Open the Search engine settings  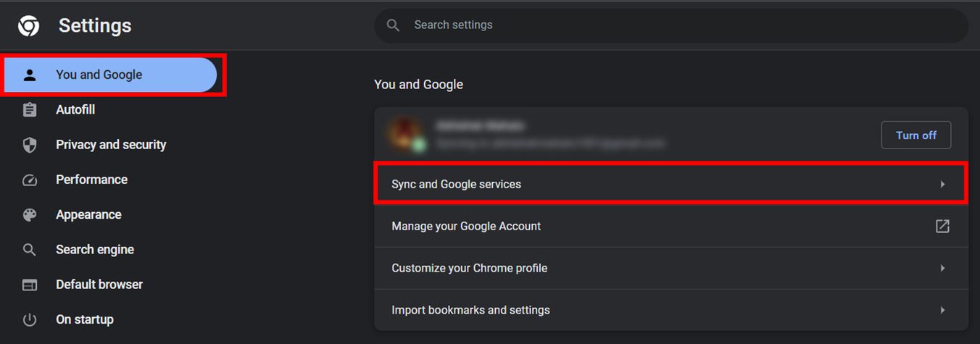(95, 249)
